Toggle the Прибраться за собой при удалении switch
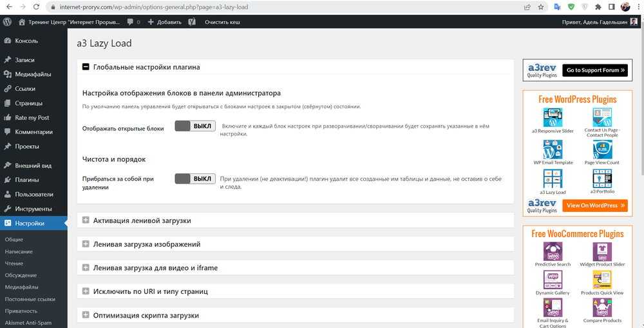The width and height of the screenshot is (644, 328). [x=194, y=178]
